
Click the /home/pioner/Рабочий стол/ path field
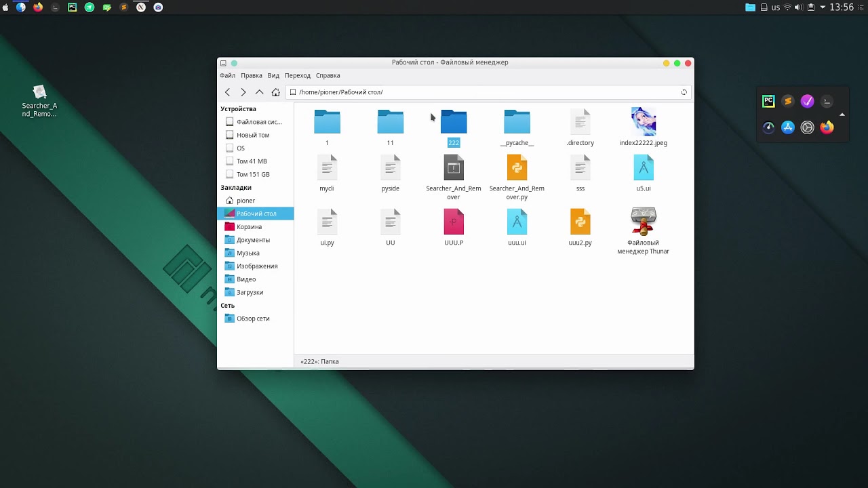(x=488, y=92)
